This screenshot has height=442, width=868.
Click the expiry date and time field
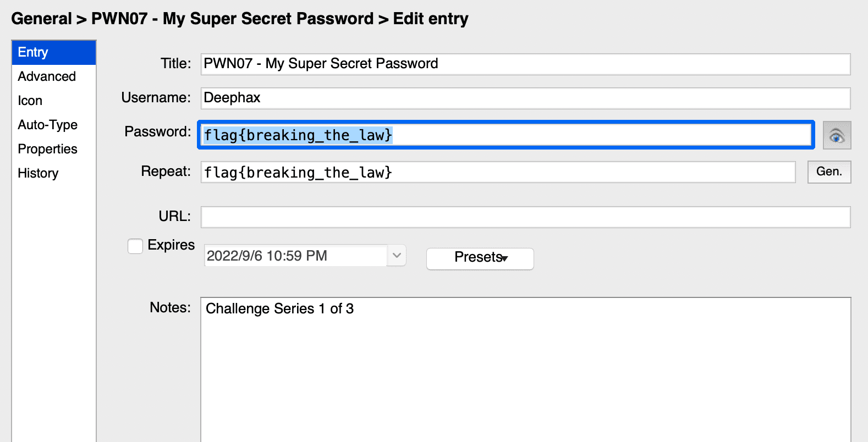pyautogui.click(x=295, y=256)
